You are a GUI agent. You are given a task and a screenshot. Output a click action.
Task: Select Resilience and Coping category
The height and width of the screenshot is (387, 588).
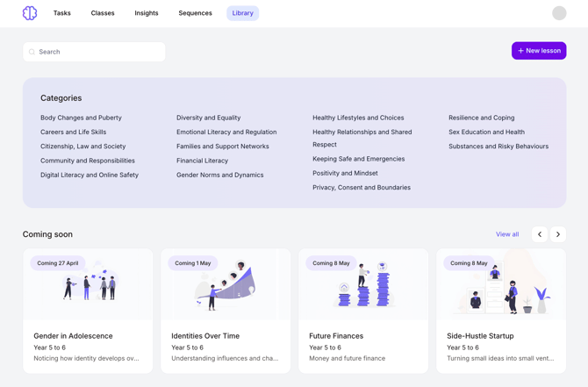click(481, 118)
